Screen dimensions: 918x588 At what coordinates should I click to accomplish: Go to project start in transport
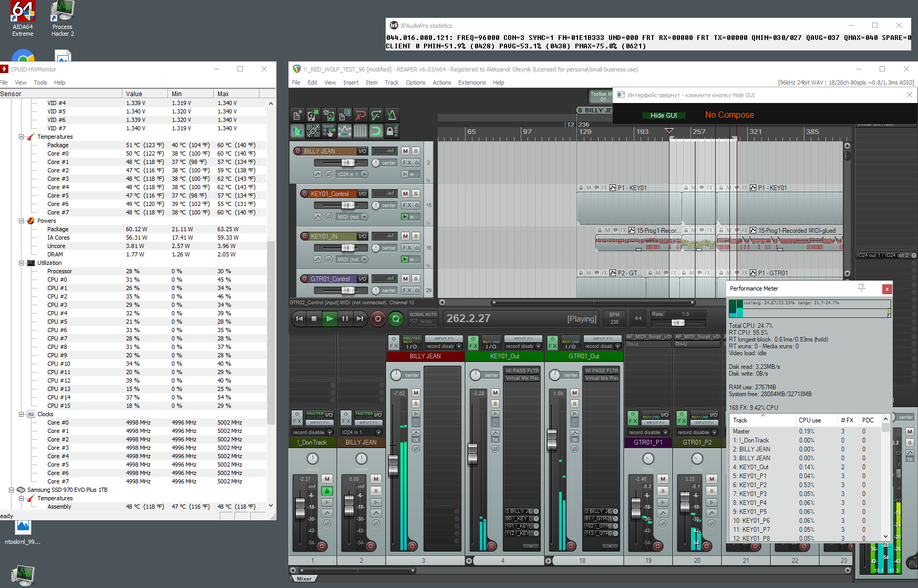pyautogui.click(x=299, y=318)
